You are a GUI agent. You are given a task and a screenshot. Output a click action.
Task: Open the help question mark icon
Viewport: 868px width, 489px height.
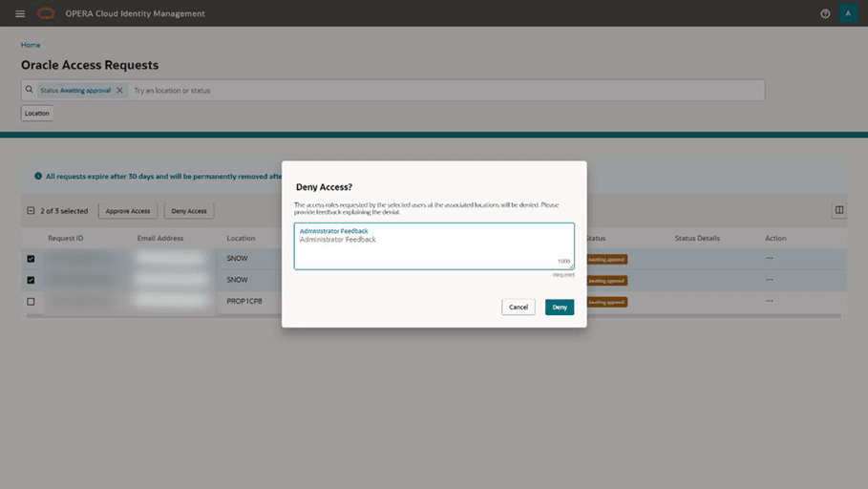[825, 13]
